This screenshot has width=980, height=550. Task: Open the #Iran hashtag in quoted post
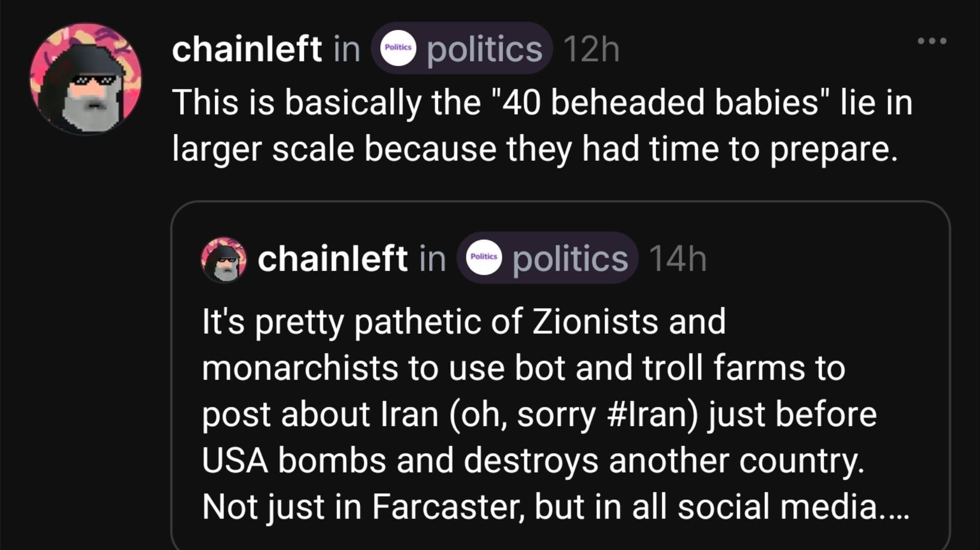(x=651, y=415)
